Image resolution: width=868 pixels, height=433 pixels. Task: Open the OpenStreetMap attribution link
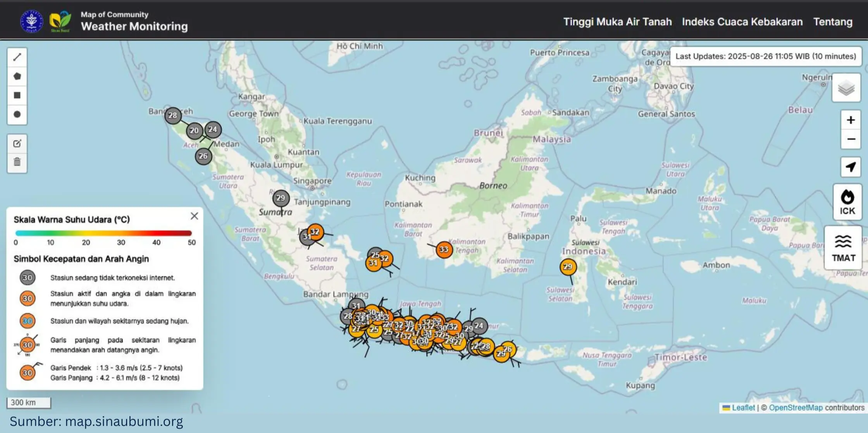point(796,407)
